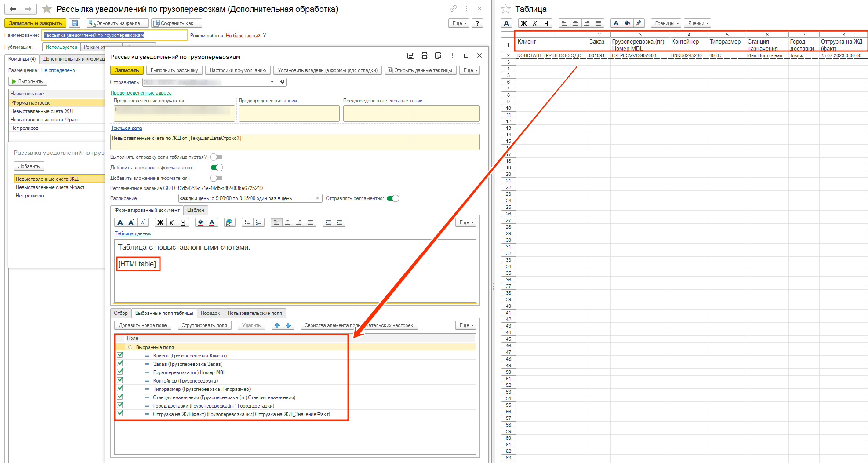Open the Порядок tab

tap(210, 313)
